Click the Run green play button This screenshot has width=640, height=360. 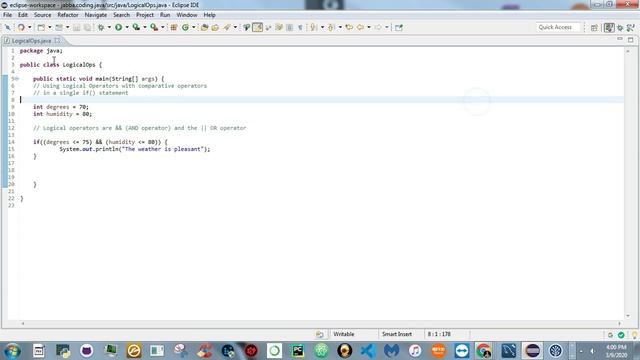(118, 27)
